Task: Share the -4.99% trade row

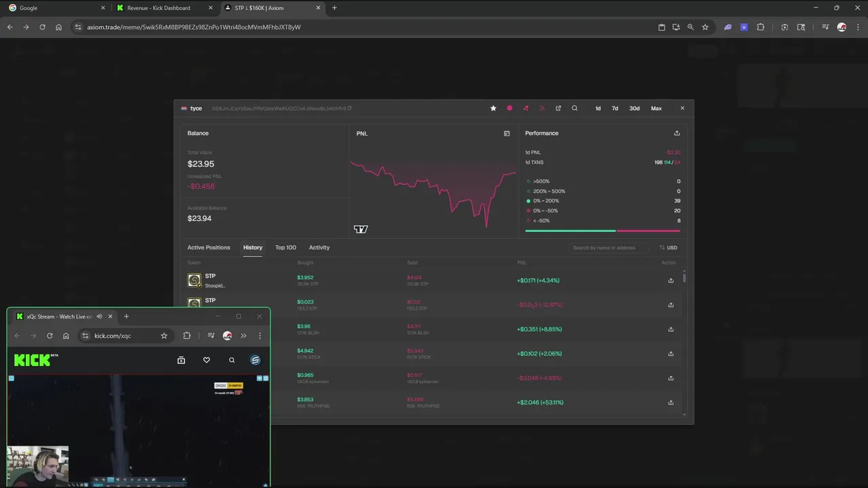Action: (x=671, y=378)
